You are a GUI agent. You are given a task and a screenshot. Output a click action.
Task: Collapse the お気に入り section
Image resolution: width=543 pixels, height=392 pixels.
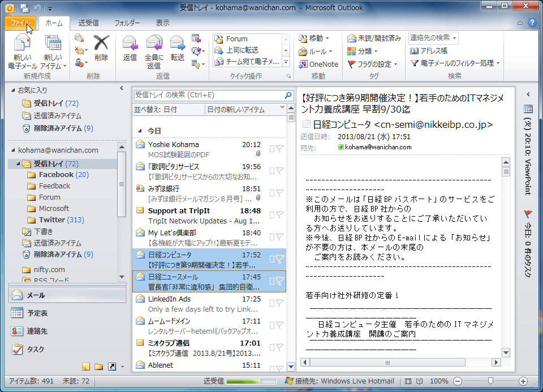[x=13, y=90]
